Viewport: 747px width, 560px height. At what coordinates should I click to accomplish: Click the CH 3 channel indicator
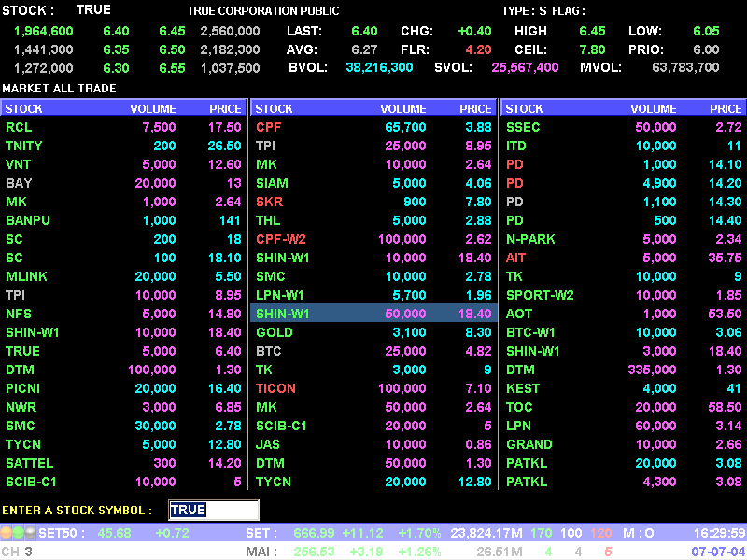pos(17,552)
